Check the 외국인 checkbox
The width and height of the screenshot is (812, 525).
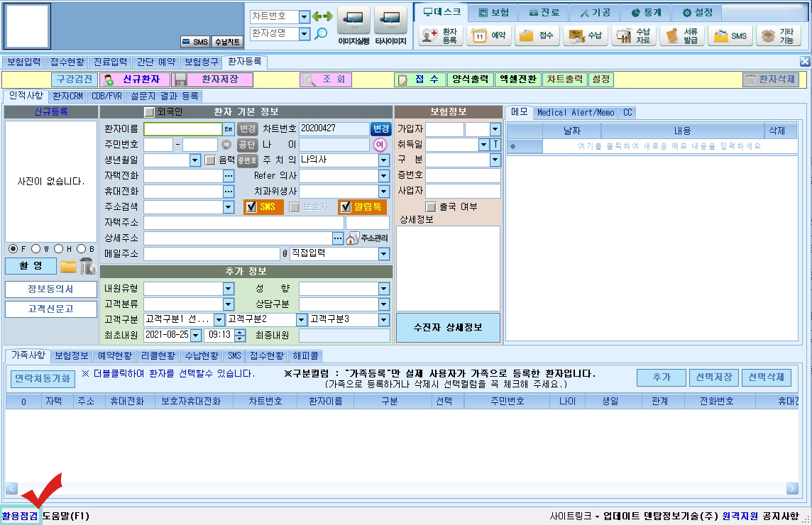coord(149,112)
